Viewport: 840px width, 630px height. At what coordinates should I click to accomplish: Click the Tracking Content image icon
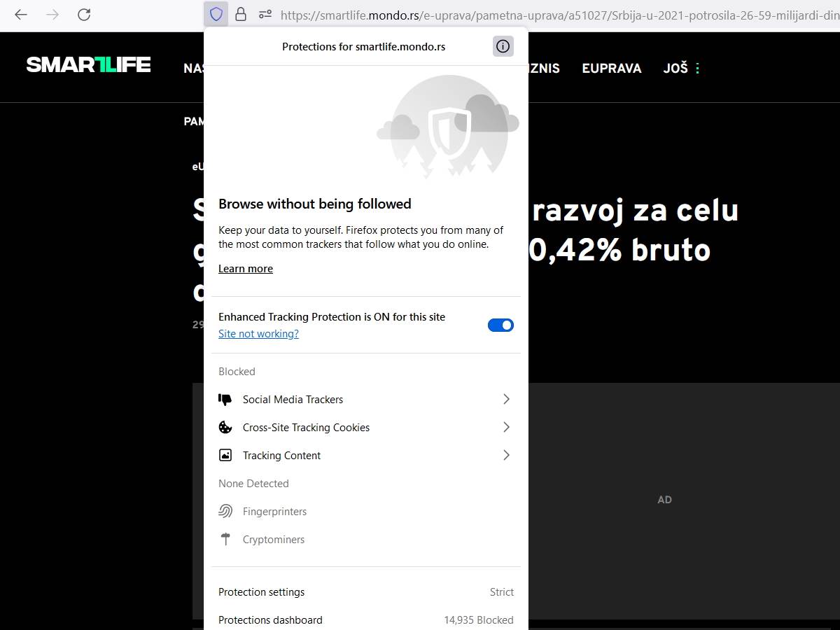click(x=225, y=455)
